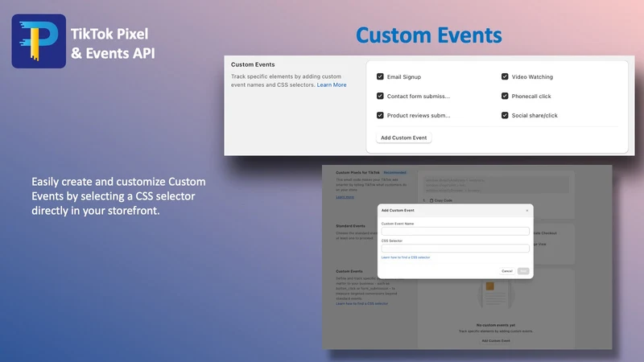Click the Add button in dialog footer
644x362 pixels.
pyautogui.click(x=523, y=271)
